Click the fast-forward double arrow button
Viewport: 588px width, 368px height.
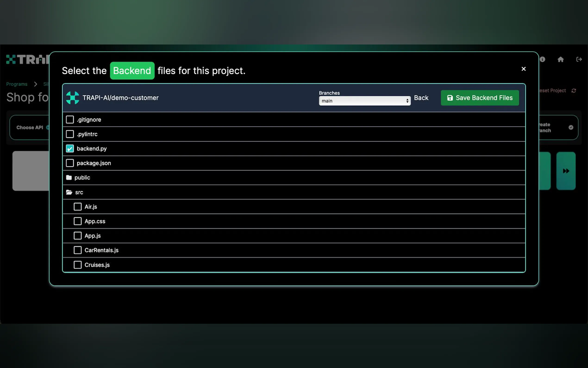(x=566, y=171)
